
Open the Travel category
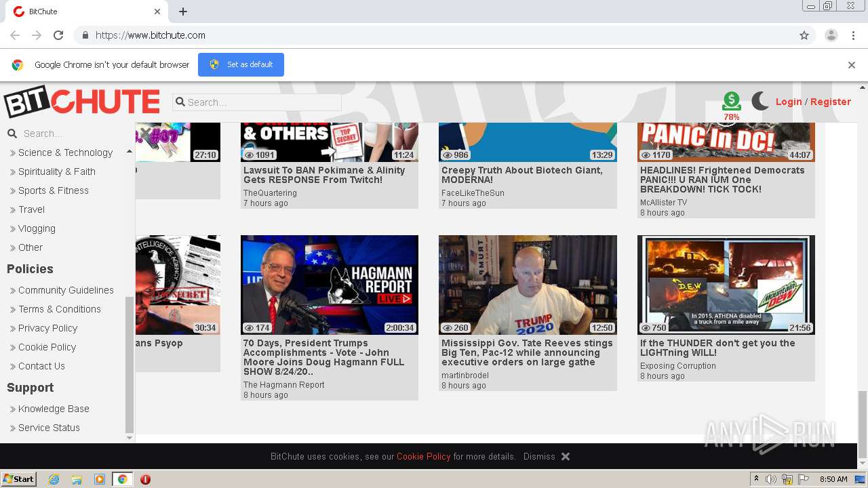tap(31, 209)
